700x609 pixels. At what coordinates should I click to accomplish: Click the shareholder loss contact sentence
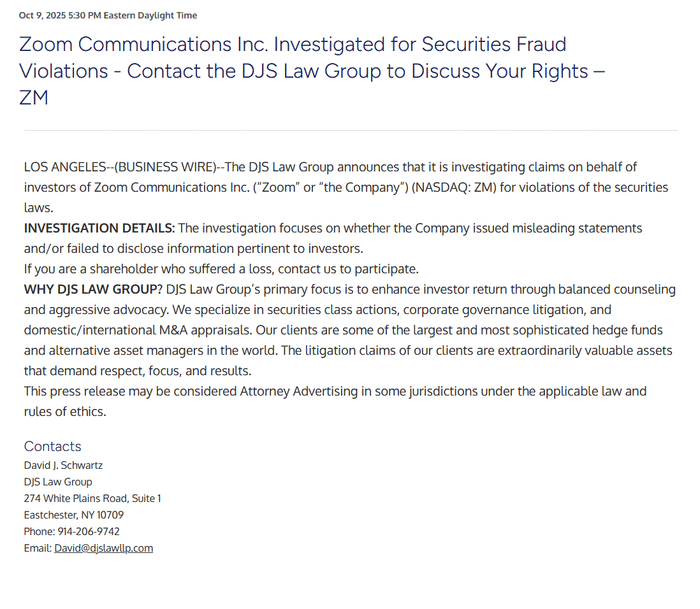tap(221, 269)
